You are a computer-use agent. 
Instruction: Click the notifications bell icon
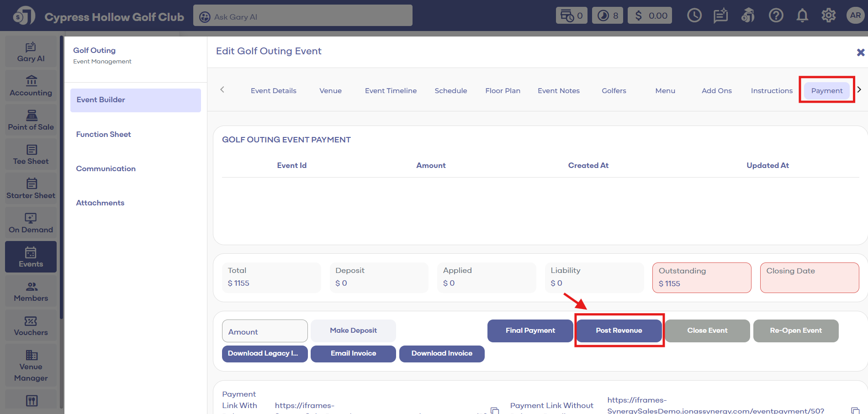point(802,16)
